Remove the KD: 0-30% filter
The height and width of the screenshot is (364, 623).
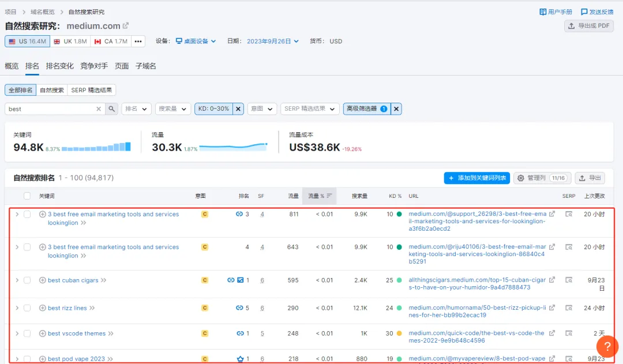(238, 109)
